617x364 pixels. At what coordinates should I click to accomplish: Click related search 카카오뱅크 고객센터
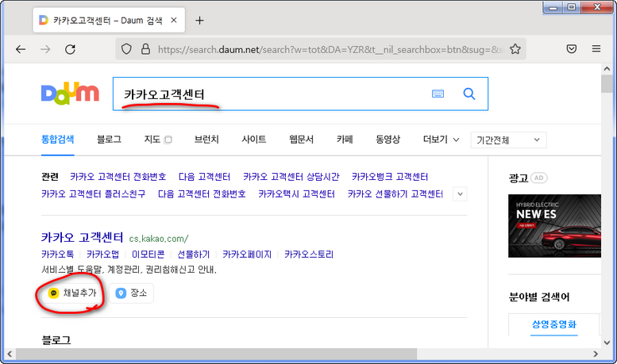coord(390,177)
